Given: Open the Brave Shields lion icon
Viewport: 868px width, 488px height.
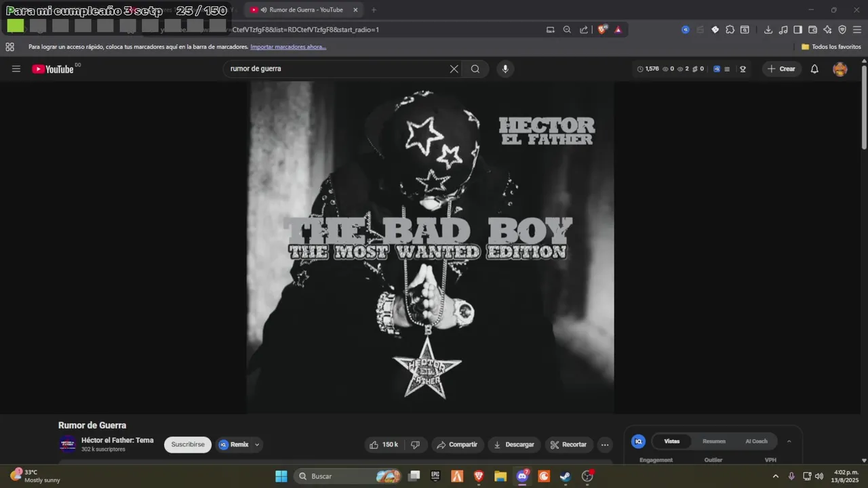Looking at the screenshot, I should click(602, 30).
